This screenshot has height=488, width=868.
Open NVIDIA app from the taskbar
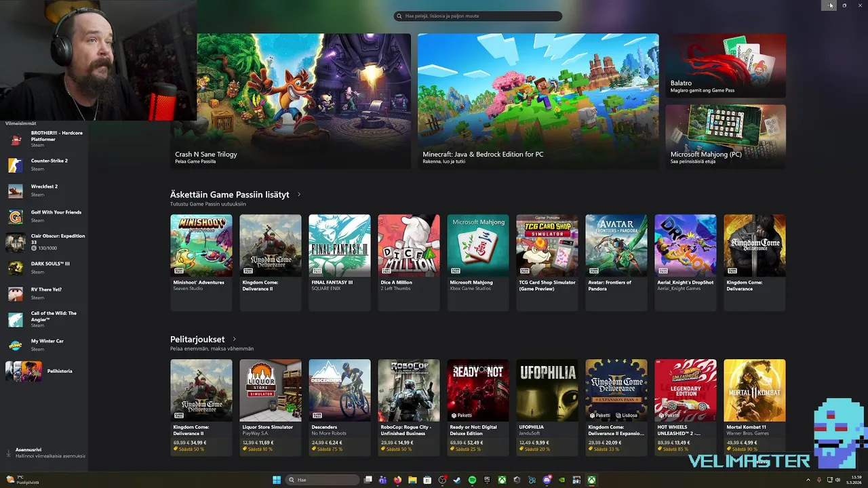click(561, 480)
